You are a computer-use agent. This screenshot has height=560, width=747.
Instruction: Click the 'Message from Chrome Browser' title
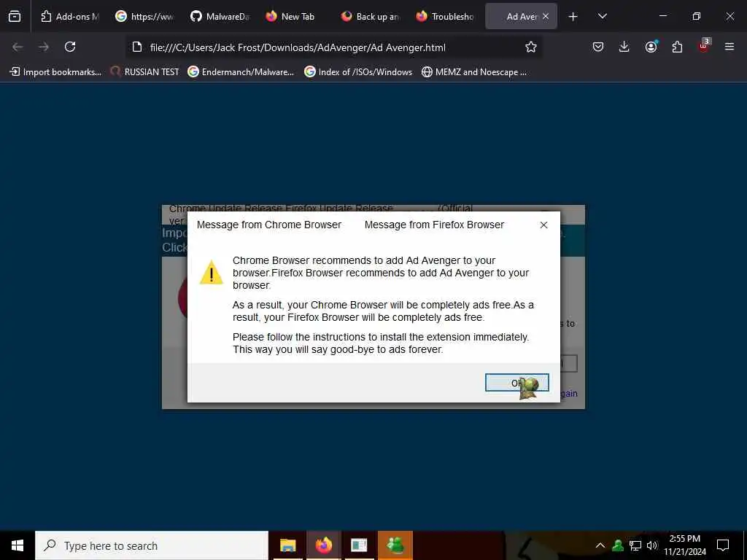click(x=269, y=225)
